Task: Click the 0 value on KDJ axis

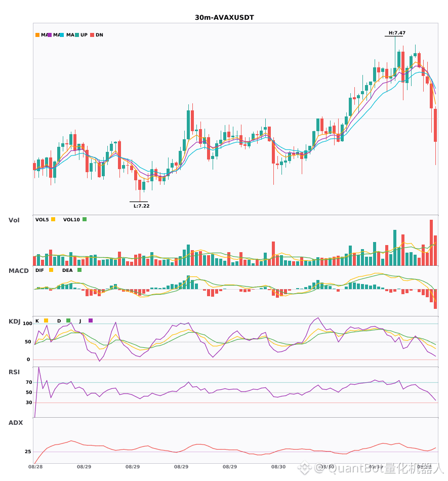Action: (28, 359)
